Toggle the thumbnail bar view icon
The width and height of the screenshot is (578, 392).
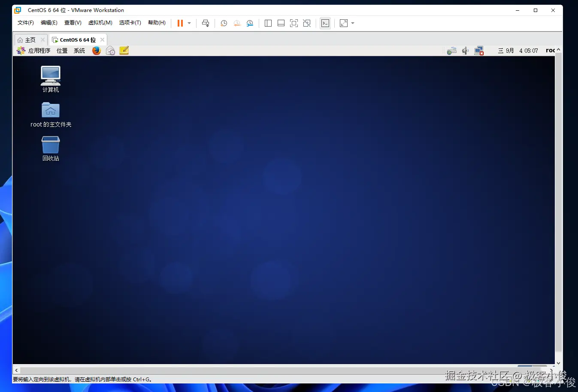281,23
